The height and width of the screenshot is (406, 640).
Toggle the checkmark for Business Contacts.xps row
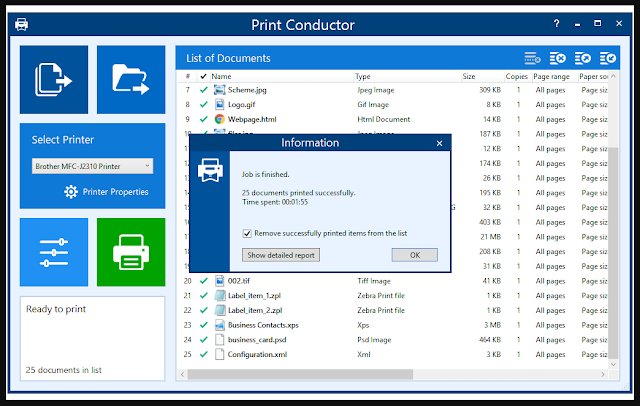[204, 325]
